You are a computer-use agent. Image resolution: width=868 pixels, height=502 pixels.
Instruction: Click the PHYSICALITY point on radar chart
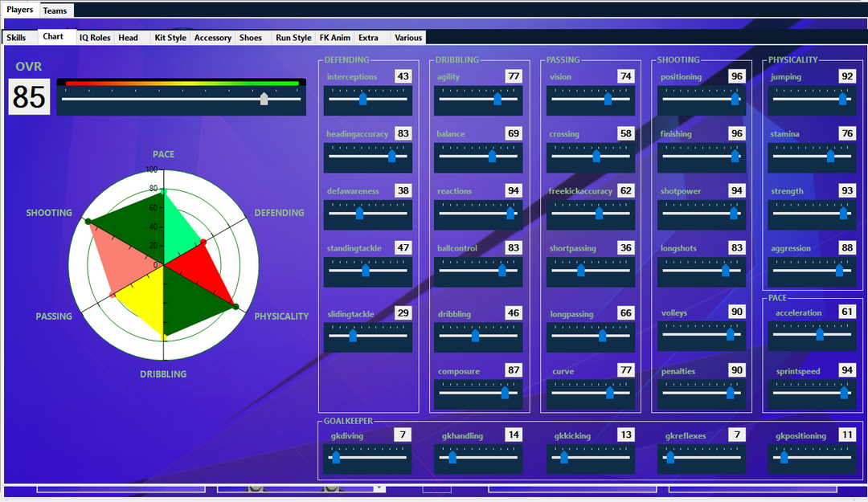tap(235, 306)
